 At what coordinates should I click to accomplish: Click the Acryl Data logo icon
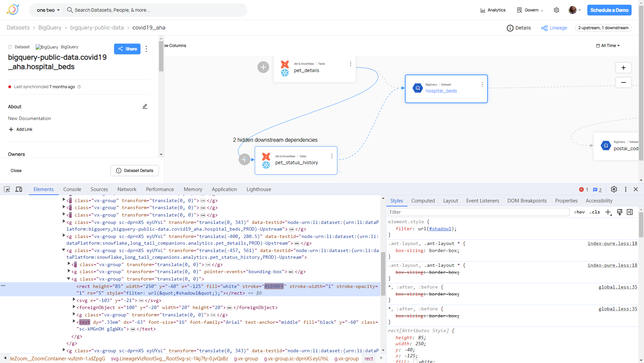13,10
